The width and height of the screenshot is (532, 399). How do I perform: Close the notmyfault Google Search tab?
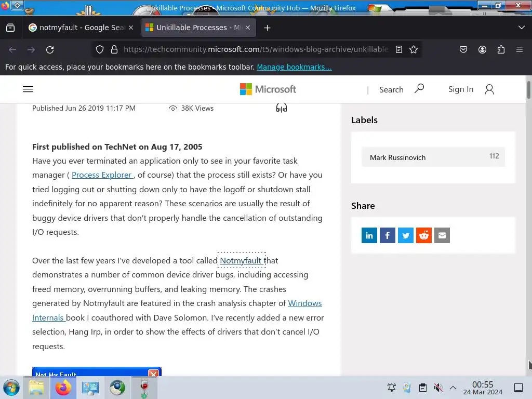coord(131,28)
